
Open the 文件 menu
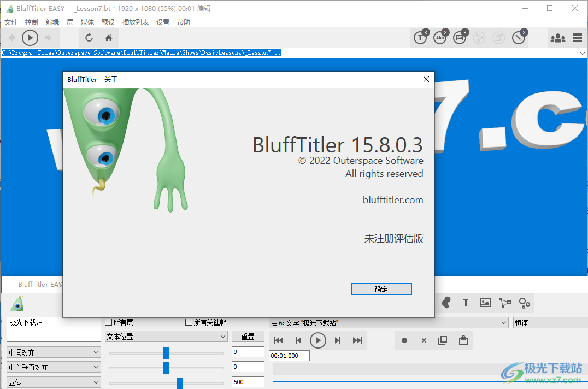pyautogui.click(x=11, y=22)
